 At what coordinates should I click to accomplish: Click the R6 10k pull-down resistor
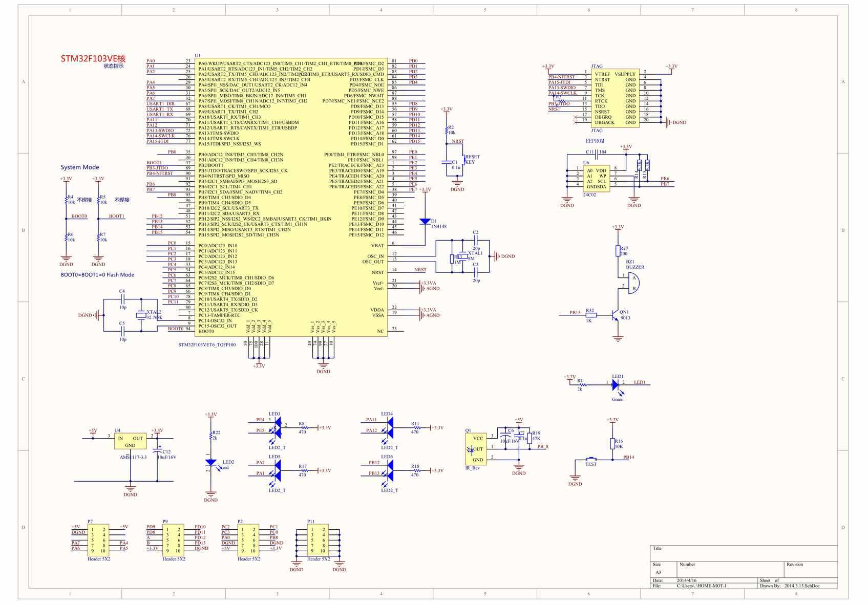pos(66,237)
